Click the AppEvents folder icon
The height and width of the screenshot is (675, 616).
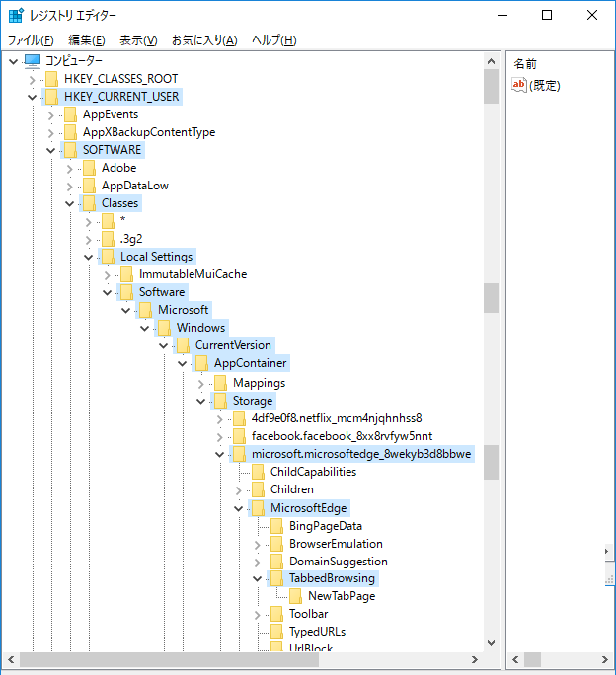[70, 114]
